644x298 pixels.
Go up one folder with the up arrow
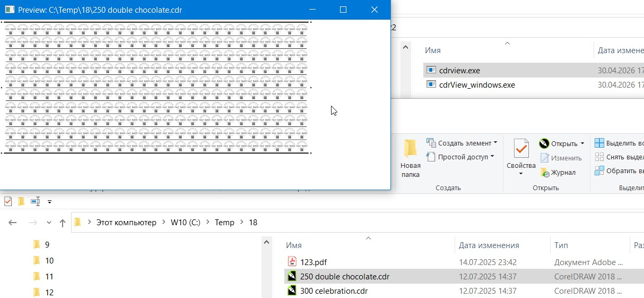[63, 223]
